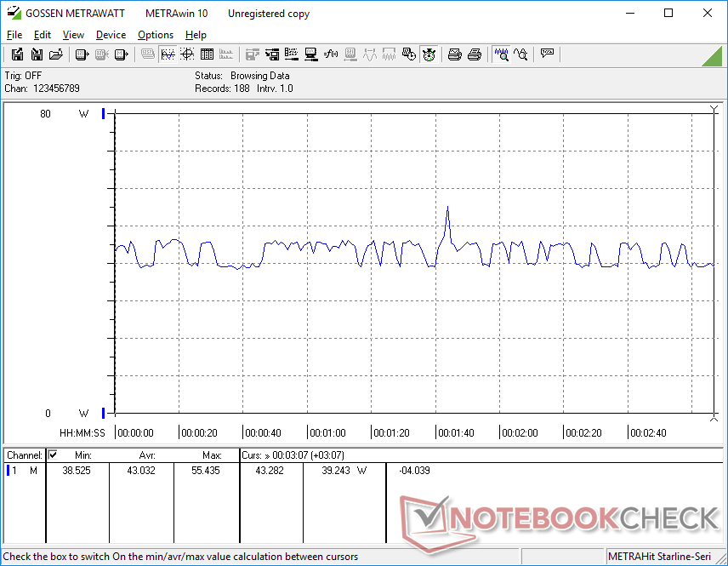This screenshot has height=566, width=728.
Task: Click the green triangle corner logo
Action: 714,57
